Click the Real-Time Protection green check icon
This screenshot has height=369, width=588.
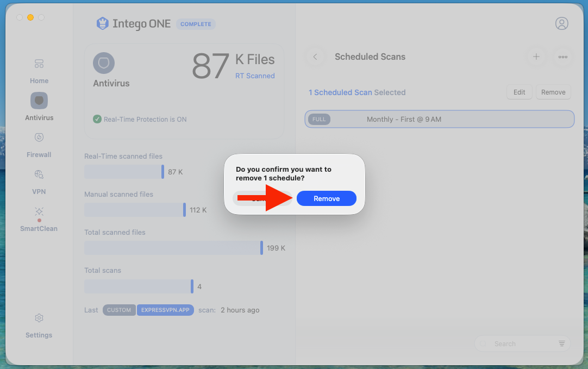[97, 119]
